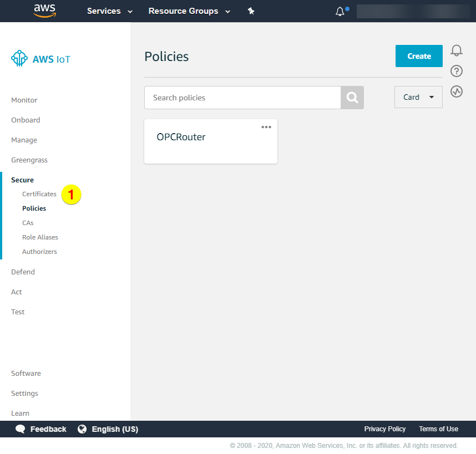Open the Privacy Policy link
This screenshot has width=476, height=454.
[x=384, y=429]
